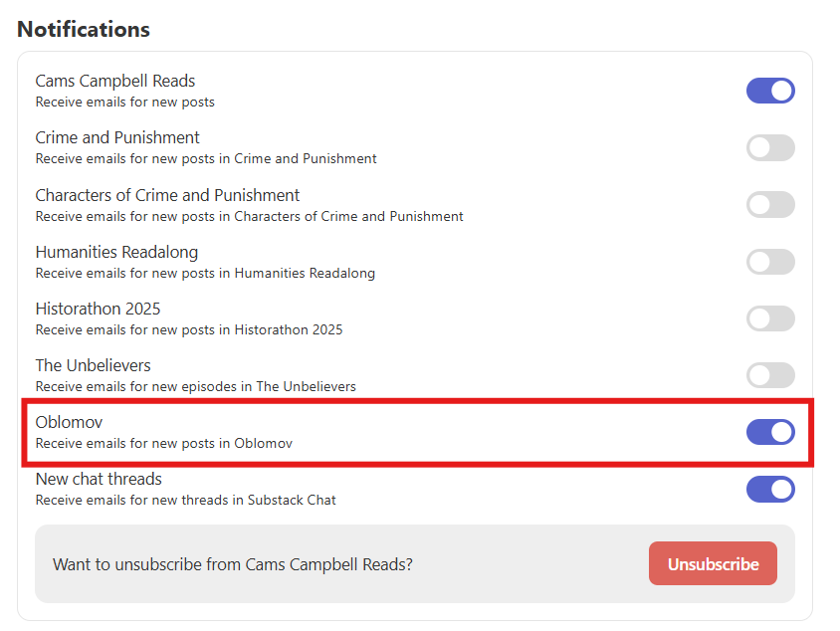Click "Receive emails for new episodes in The Unbelievers"

point(195,387)
